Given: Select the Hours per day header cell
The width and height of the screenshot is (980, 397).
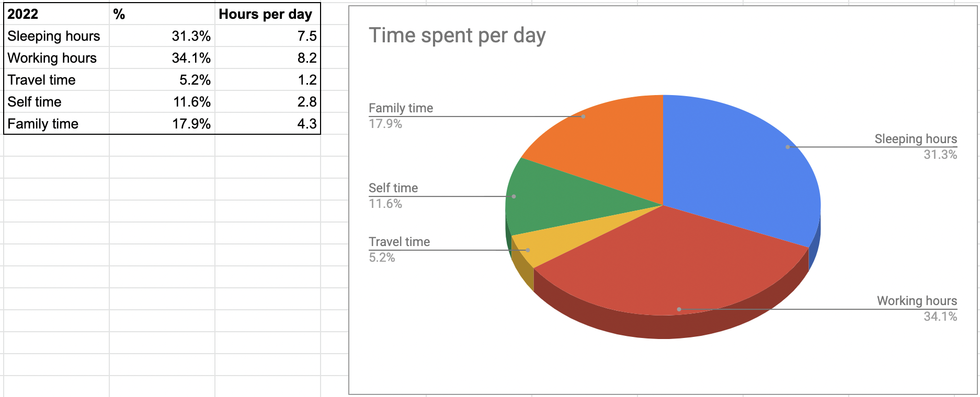Looking at the screenshot, I should pyautogui.click(x=267, y=14).
